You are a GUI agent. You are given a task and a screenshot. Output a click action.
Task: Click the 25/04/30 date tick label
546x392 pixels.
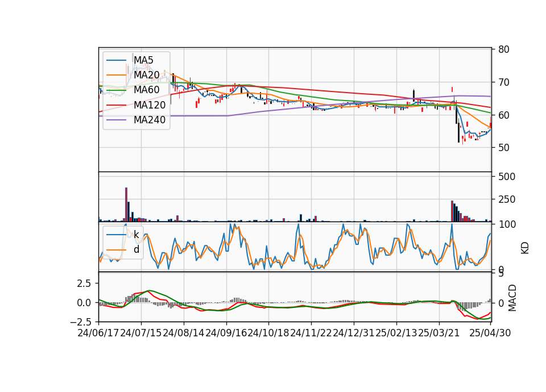490,333
